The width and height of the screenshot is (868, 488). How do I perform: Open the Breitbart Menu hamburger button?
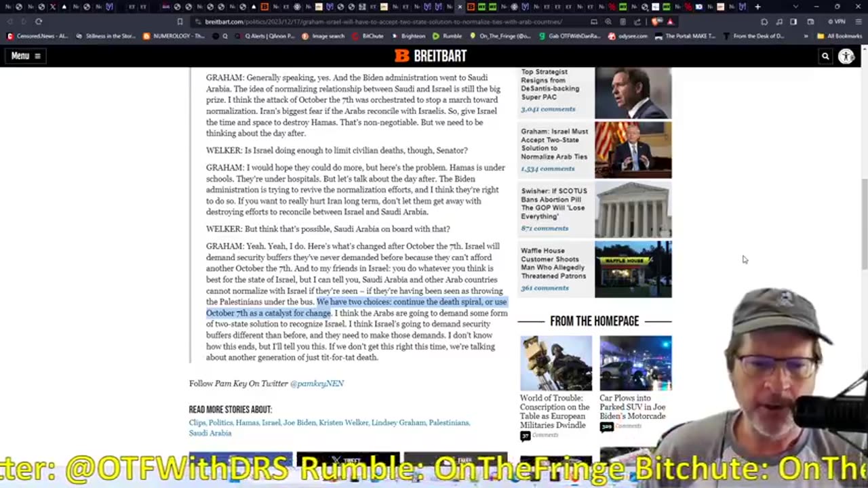tap(26, 56)
